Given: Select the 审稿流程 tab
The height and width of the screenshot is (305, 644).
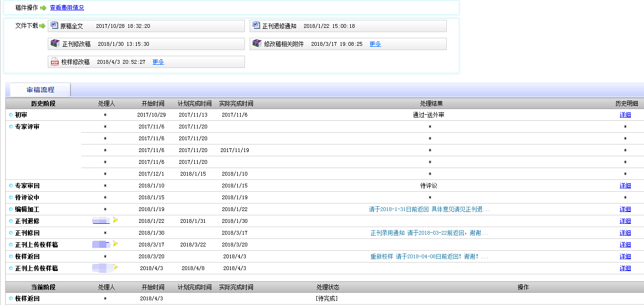Looking at the screenshot, I should (x=40, y=90).
